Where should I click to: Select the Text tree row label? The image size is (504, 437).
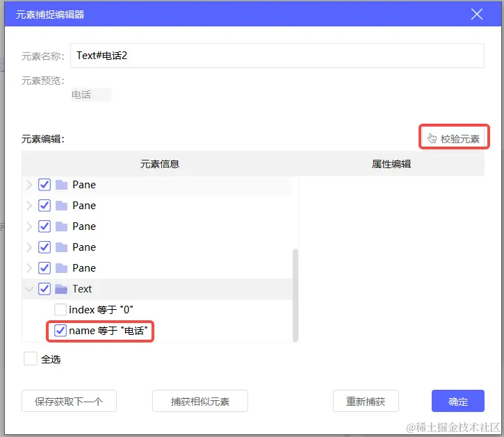click(x=82, y=289)
